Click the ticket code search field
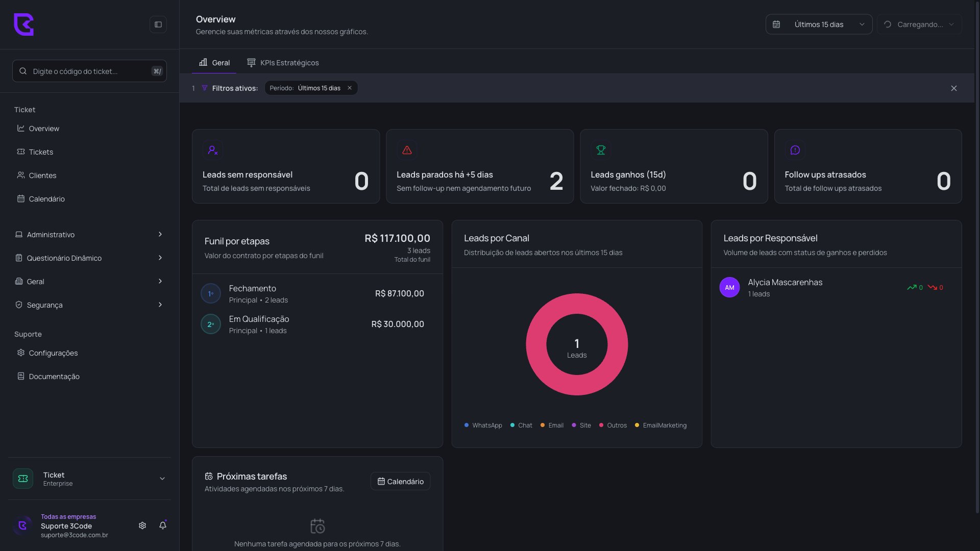Image resolution: width=980 pixels, height=551 pixels. (89, 71)
